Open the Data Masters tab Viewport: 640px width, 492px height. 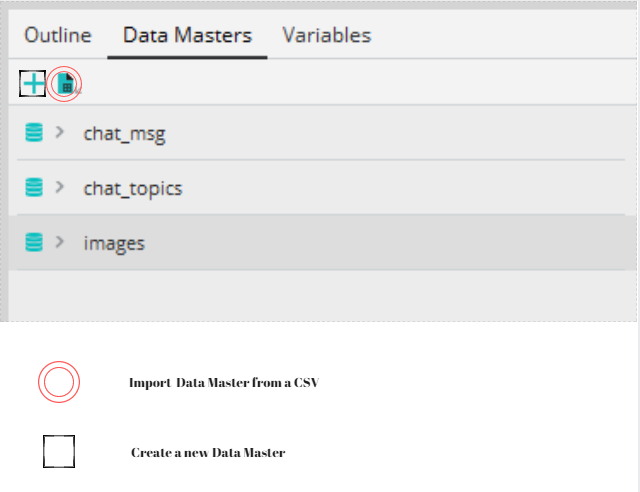(187, 36)
